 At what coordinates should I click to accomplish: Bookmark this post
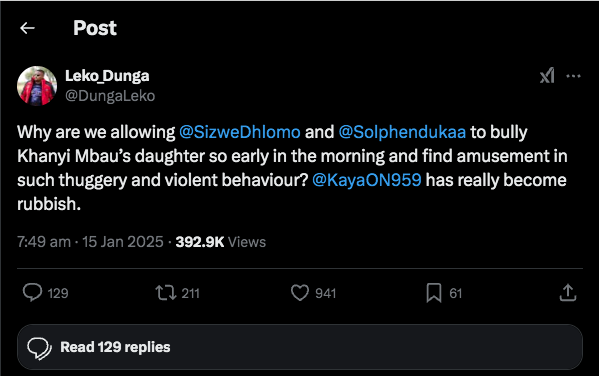click(434, 293)
